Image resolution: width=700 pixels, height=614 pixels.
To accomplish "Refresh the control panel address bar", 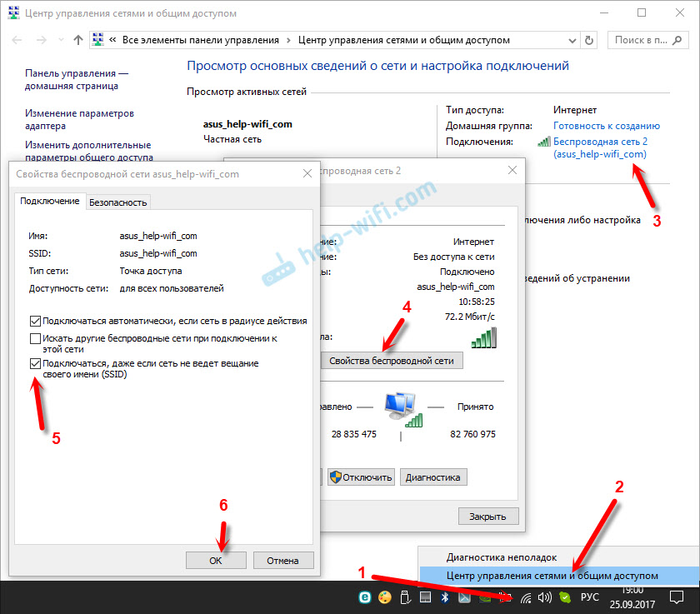I will point(589,40).
